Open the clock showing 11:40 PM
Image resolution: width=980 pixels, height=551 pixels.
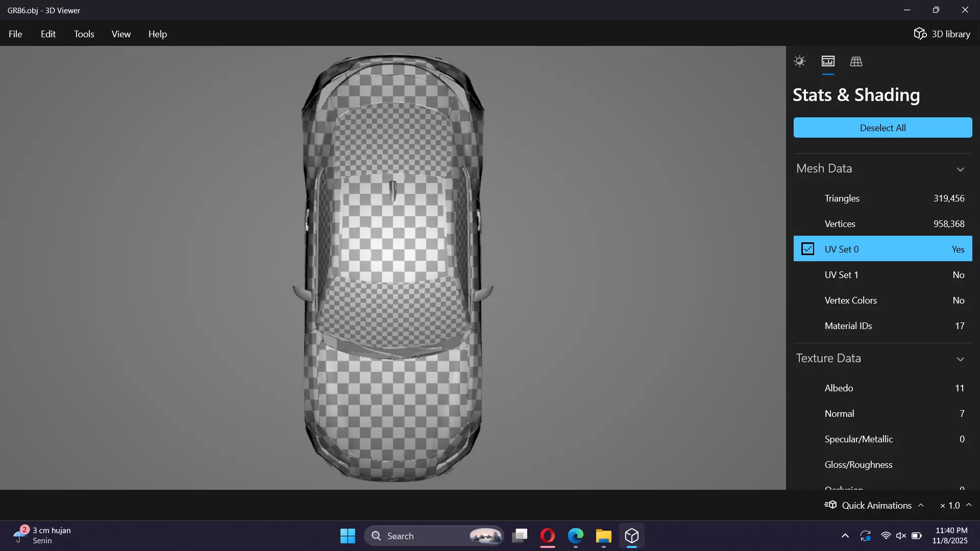tap(950, 536)
